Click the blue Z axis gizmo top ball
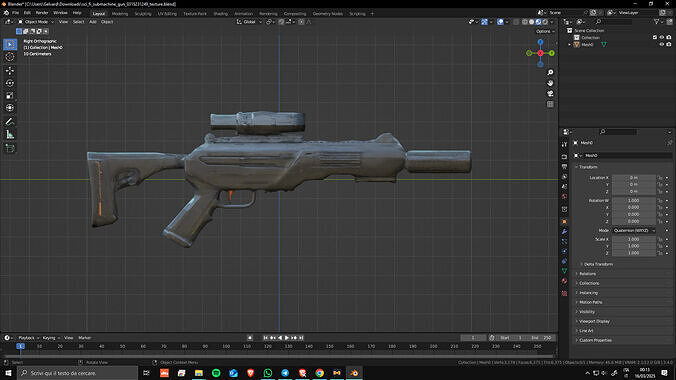The image size is (676, 380). pos(540,42)
